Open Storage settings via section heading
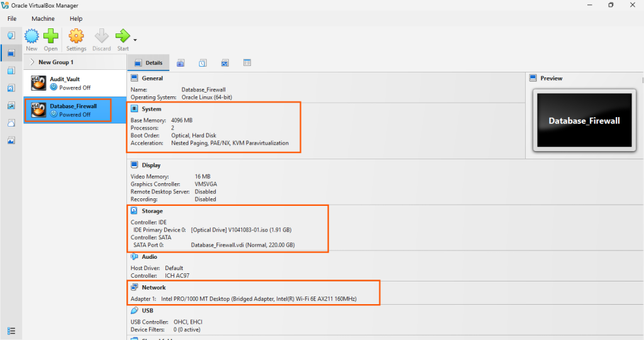The height and width of the screenshot is (340, 644). [152, 211]
